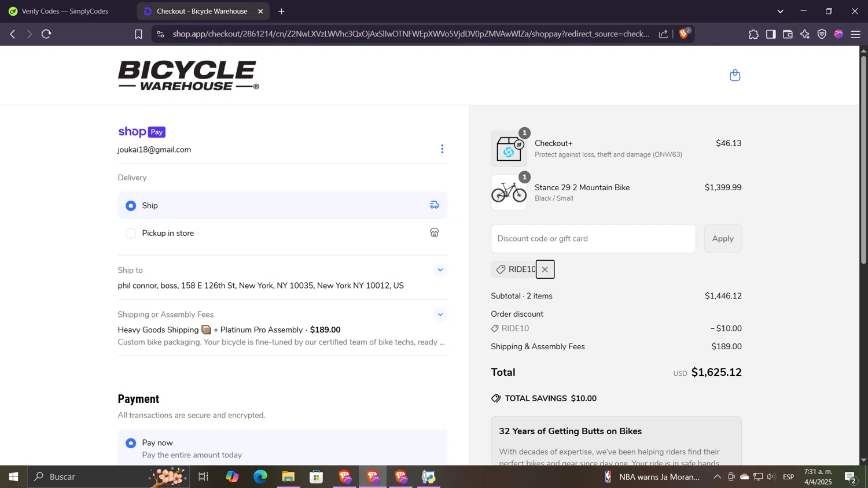Click the Checkout+ protection product thumbnail
Screen dimensions: 868x488
509,149
